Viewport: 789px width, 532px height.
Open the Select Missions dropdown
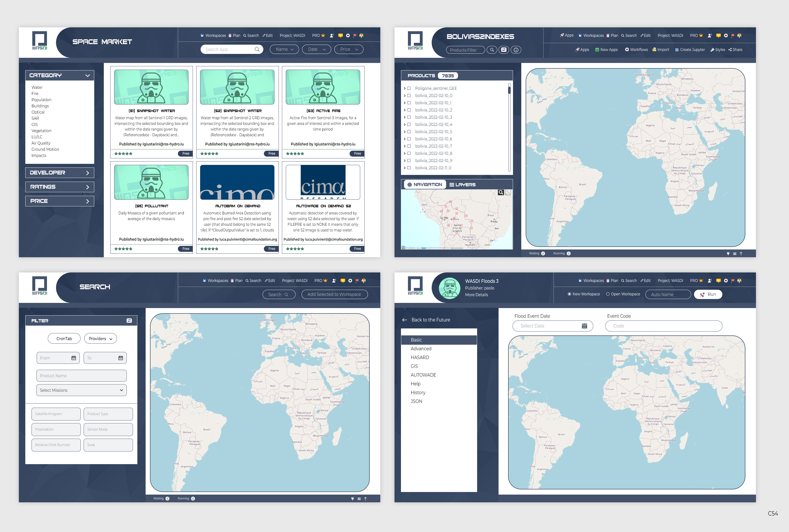click(82, 390)
